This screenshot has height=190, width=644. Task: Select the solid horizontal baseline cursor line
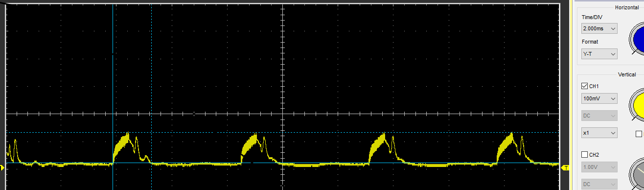pos(282,163)
